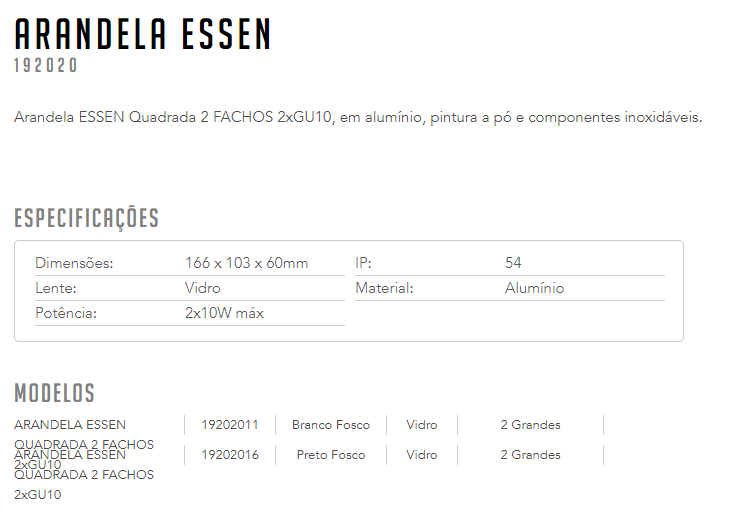Click the Preto Fosco finish cell
This screenshot has width=736, height=526.
(x=331, y=455)
